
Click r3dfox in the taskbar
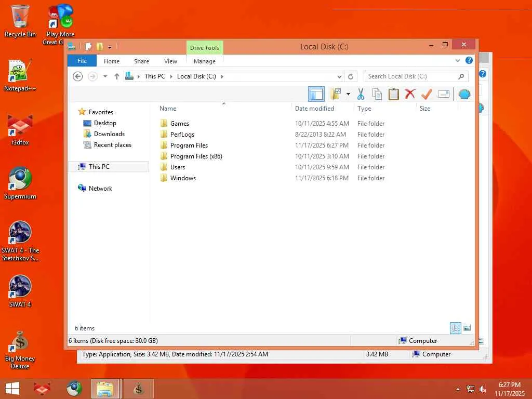[42, 389]
